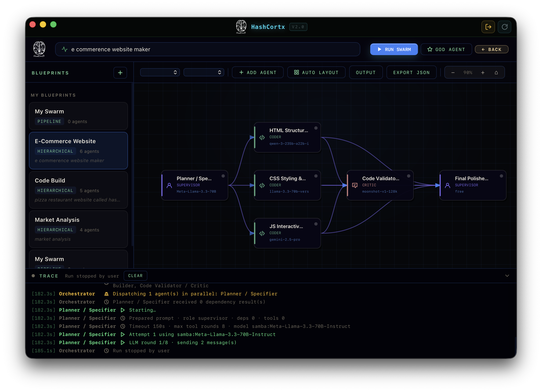
Task: Open God Agent mode
Action: (x=446, y=49)
